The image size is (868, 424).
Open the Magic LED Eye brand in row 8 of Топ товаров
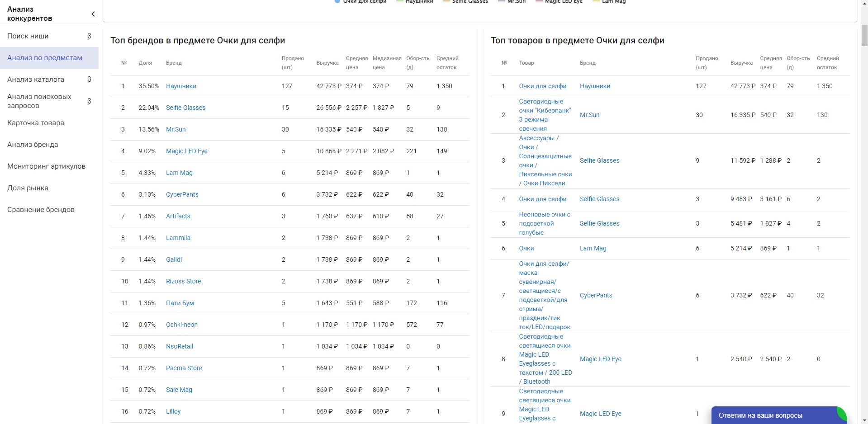coord(600,359)
